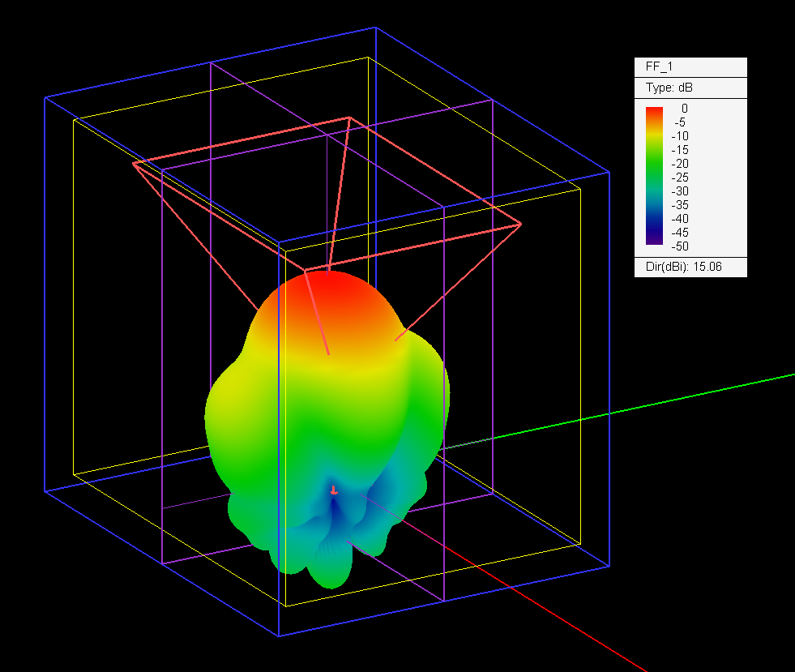
Task: Click the small red feed marker in the pattern
Action: [333, 490]
